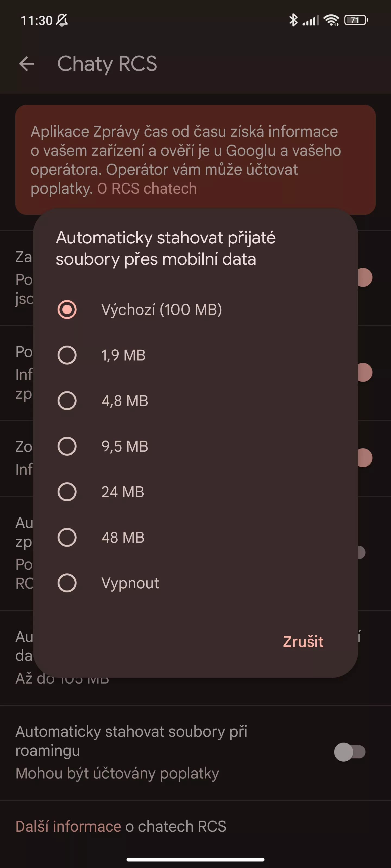Tap the mobile signal strength icon

(310, 20)
